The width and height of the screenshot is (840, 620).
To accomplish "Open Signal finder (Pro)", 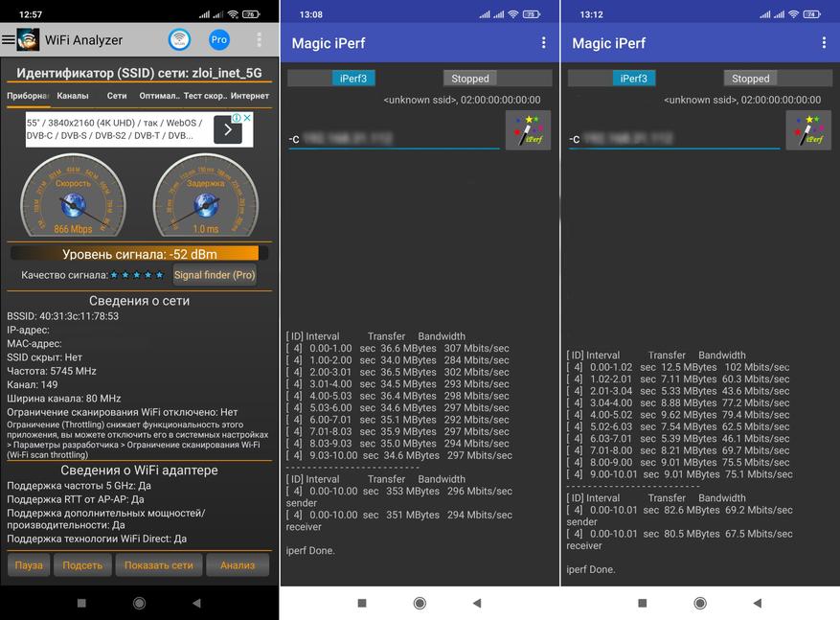I will tap(215, 275).
